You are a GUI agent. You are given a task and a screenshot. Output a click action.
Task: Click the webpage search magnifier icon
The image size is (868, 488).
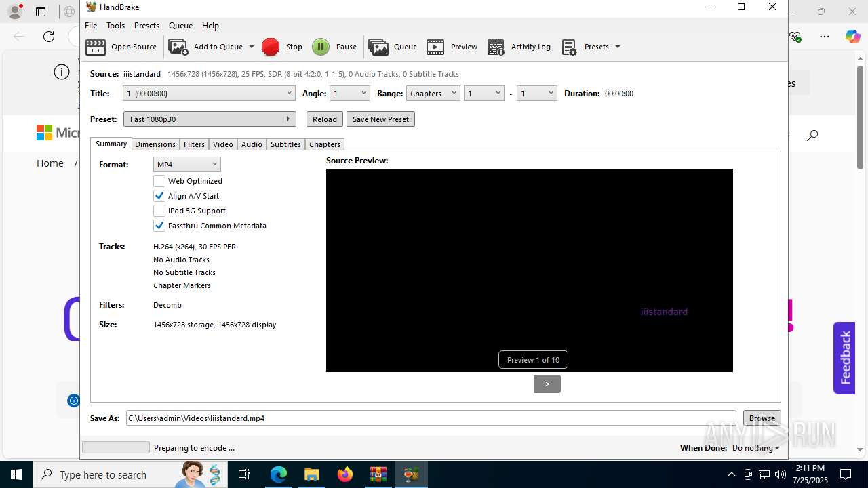[x=812, y=135]
